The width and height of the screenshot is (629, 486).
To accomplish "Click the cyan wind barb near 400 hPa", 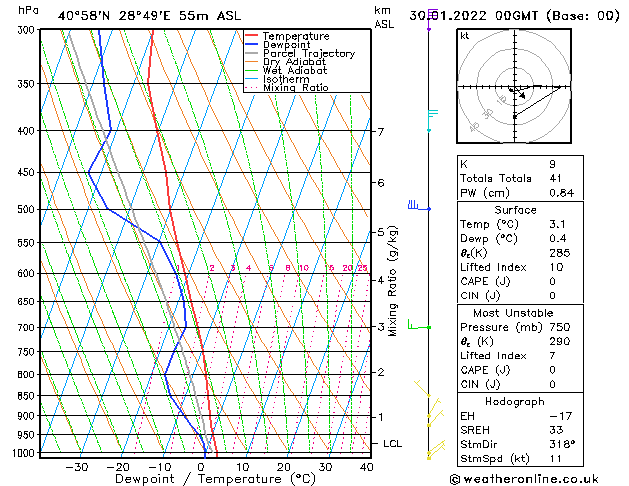I will pyautogui.click(x=430, y=120).
